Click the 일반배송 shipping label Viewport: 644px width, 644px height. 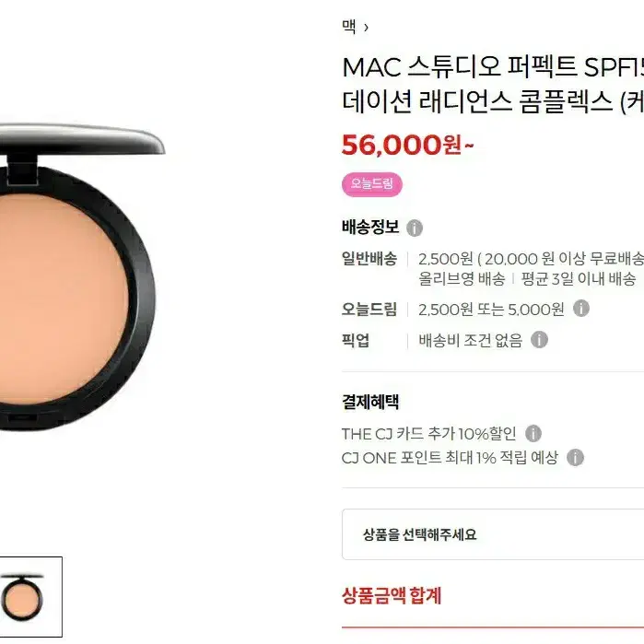point(369,259)
